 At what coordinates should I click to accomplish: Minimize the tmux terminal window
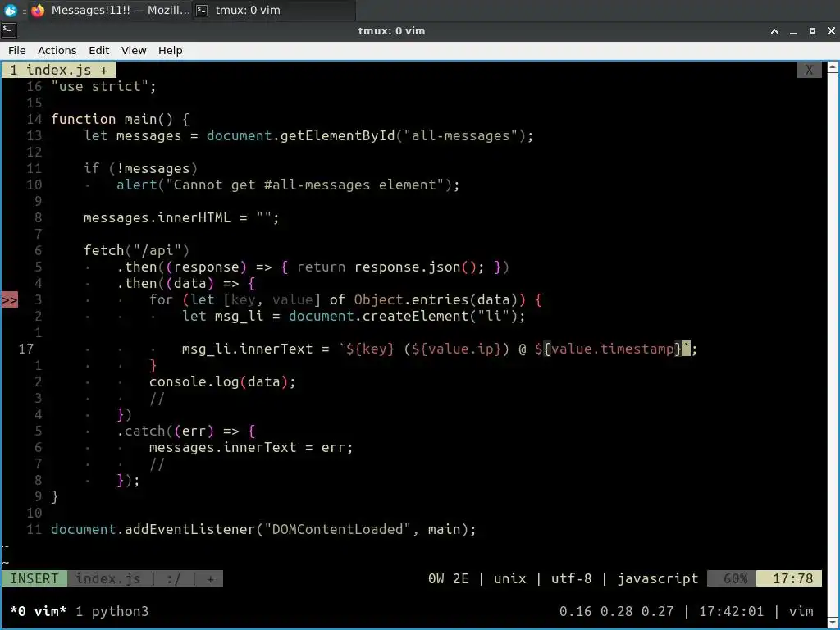pos(793,31)
